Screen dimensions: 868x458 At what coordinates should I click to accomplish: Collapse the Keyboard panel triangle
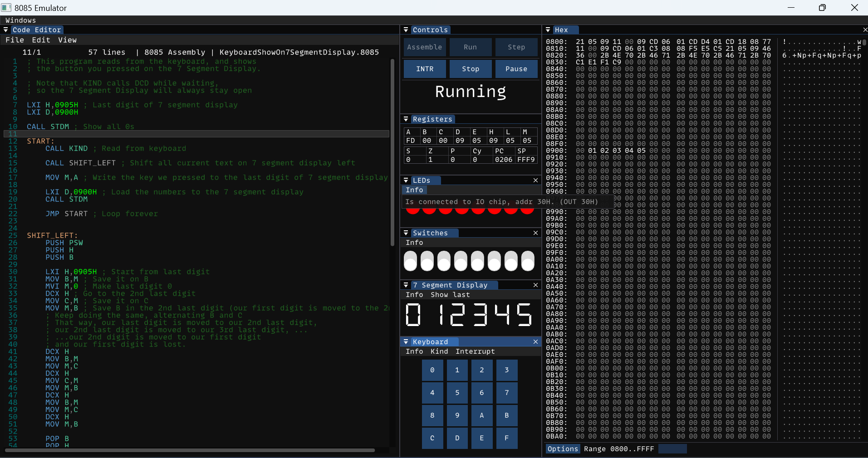406,342
